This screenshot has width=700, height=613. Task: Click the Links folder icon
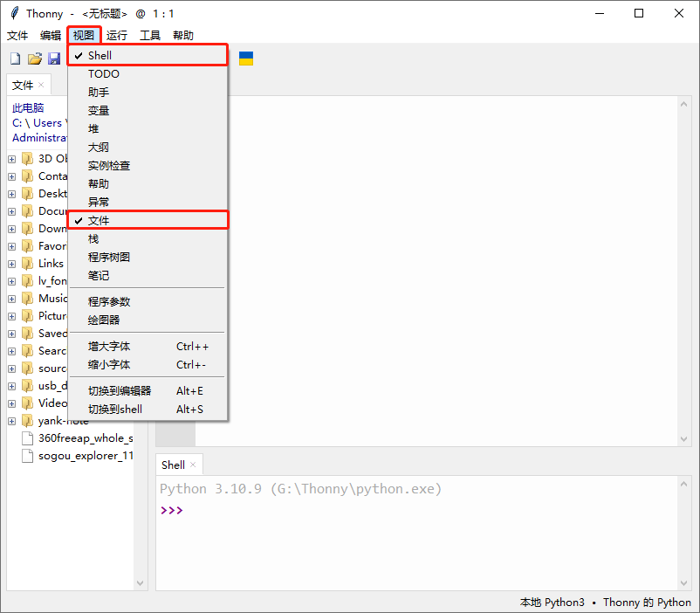point(27,264)
